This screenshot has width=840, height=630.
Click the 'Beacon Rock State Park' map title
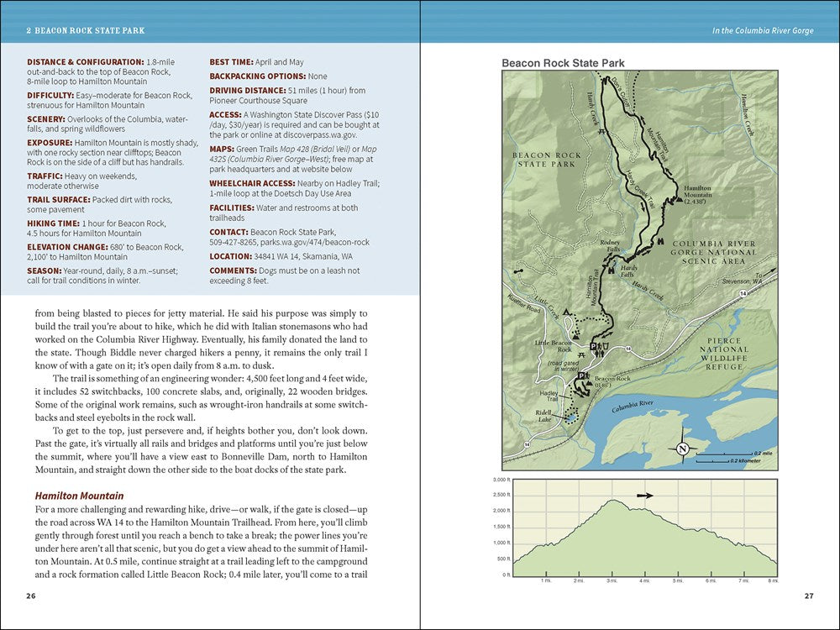coord(563,63)
